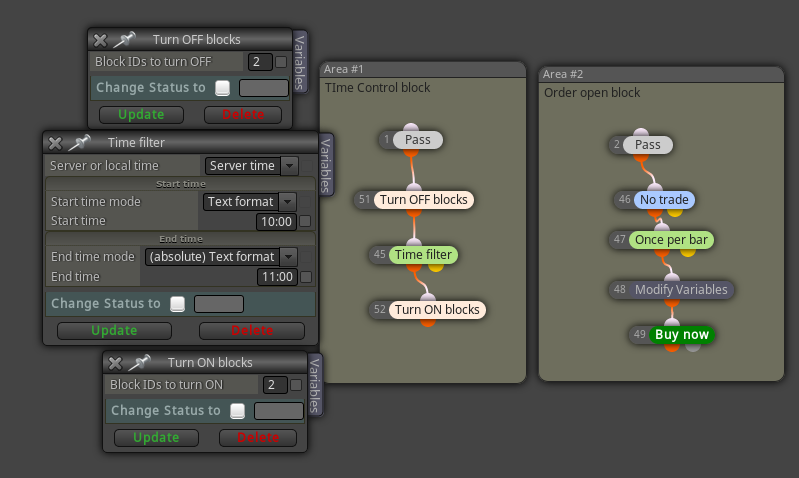Toggle checkbox beside Server time dropdown
Viewport: 799px width, 478px height.
coord(307,166)
